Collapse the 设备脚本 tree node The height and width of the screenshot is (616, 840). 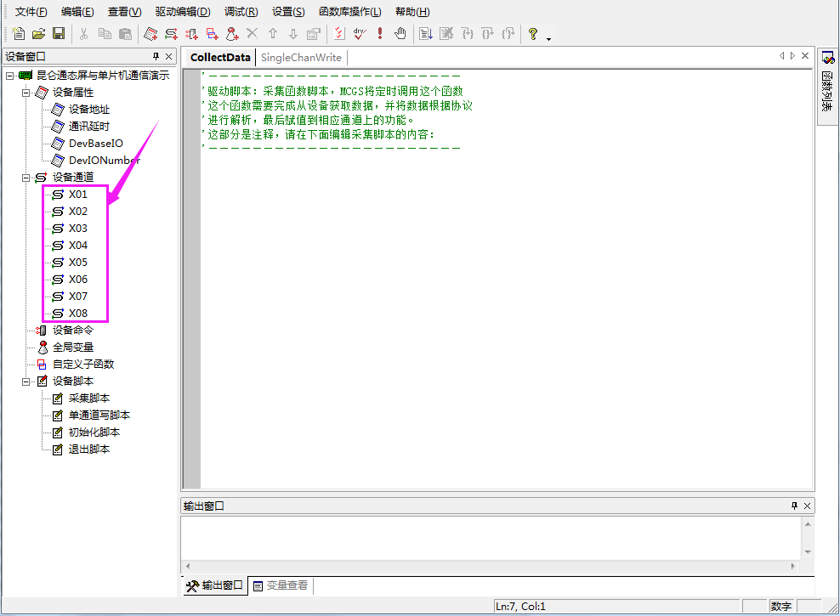pyautogui.click(x=26, y=381)
